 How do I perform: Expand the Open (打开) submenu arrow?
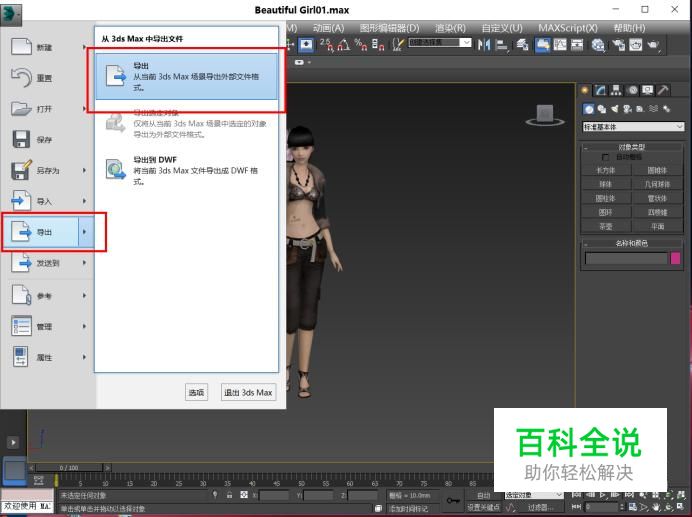84,109
